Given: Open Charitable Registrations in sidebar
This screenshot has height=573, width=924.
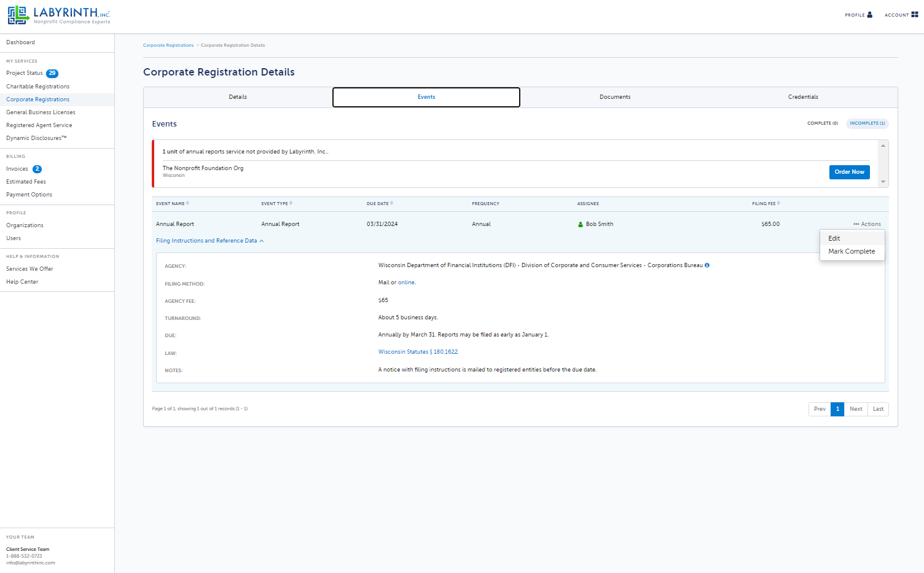Looking at the screenshot, I should (37, 87).
